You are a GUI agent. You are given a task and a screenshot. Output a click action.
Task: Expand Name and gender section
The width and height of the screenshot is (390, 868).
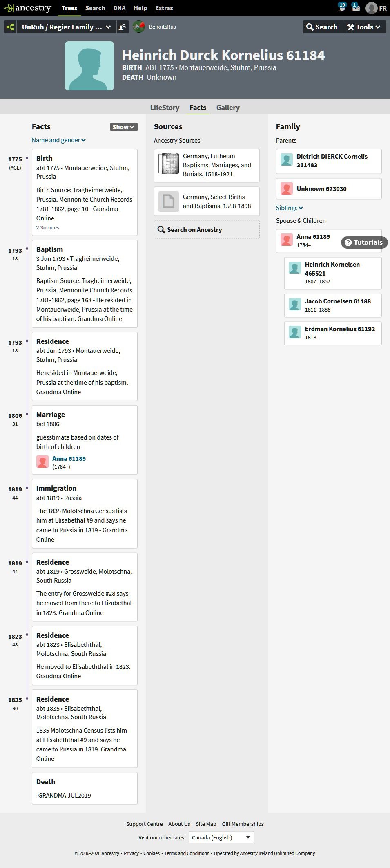(59, 140)
